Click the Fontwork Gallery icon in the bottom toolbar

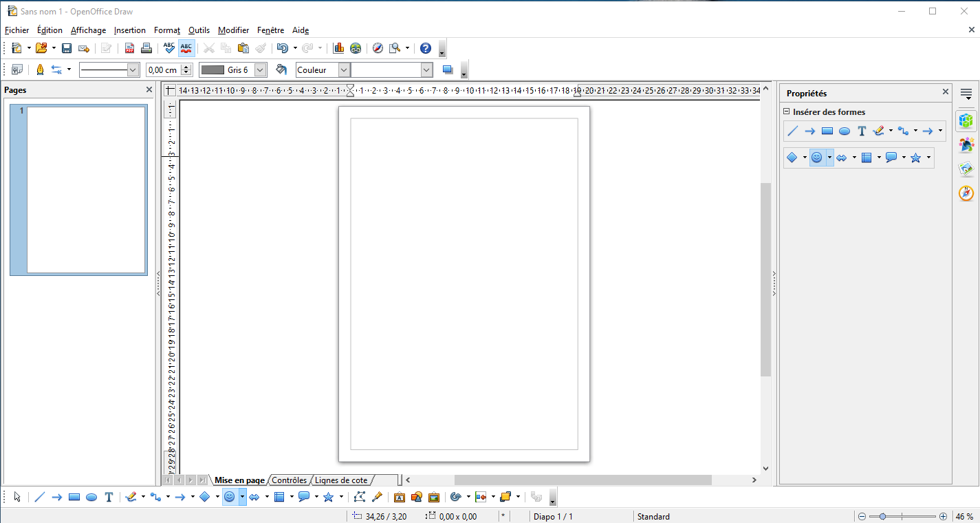(400, 497)
